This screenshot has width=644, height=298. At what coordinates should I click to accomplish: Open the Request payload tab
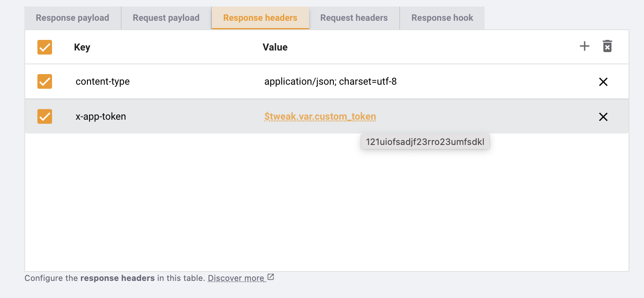(x=166, y=18)
